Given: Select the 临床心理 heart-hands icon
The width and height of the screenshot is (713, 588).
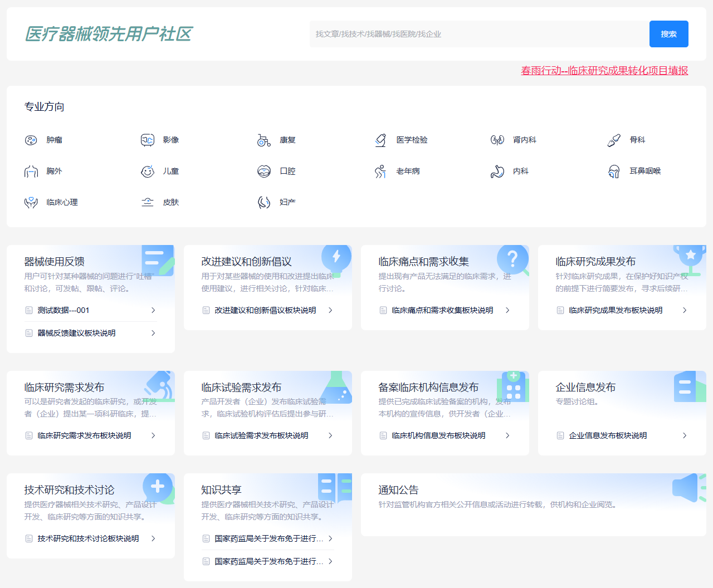Looking at the screenshot, I should click(x=31, y=203).
